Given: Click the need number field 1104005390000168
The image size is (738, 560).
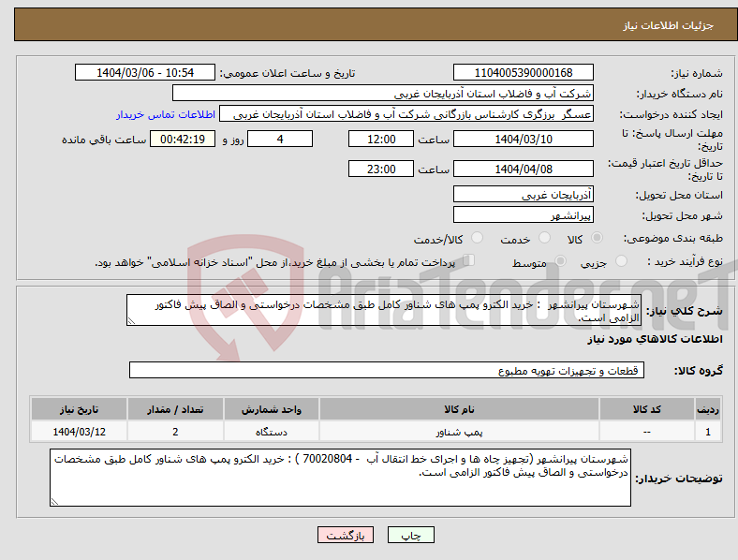Looking at the screenshot, I should pyautogui.click(x=524, y=72).
